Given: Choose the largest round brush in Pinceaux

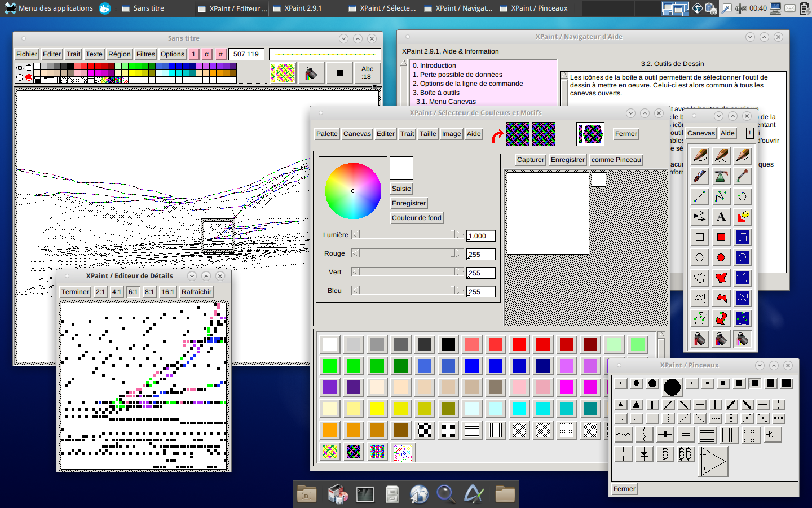Looking at the screenshot, I should pos(672,387).
